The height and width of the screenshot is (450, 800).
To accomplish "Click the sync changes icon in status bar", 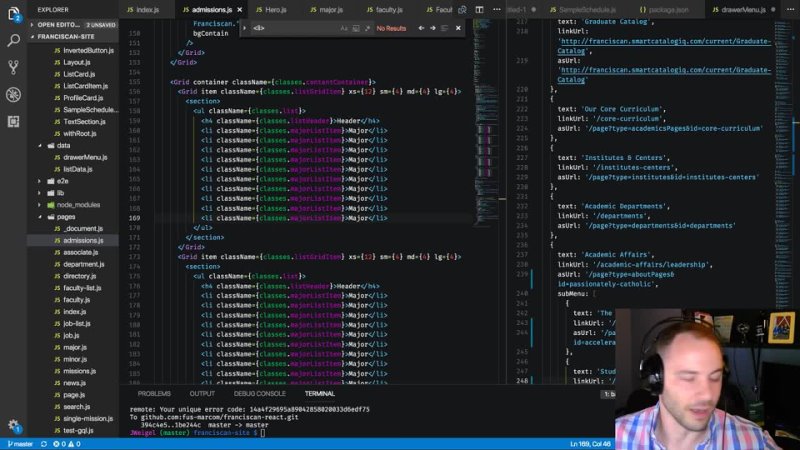I will click(44, 444).
